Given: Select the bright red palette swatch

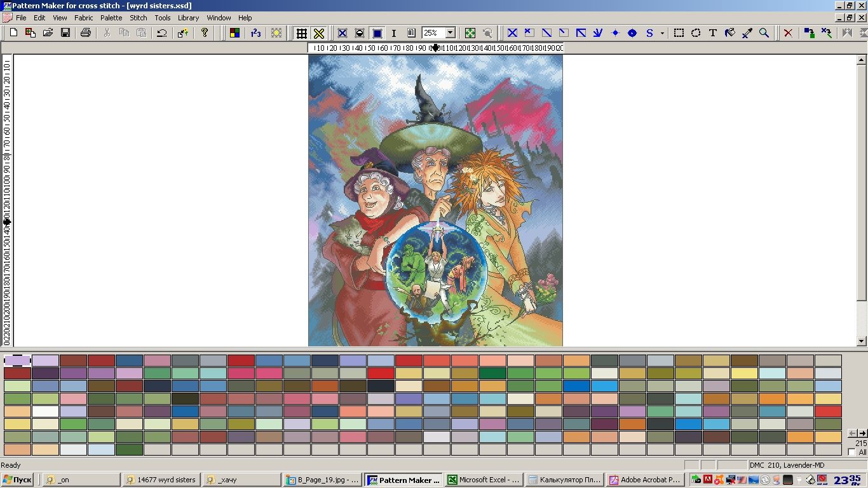Looking at the screenshot, I should [381, 374].
